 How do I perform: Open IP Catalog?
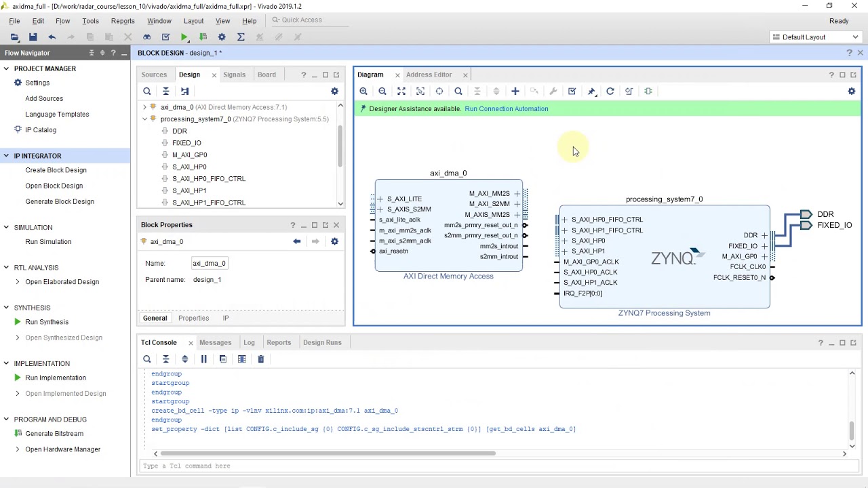click(x=41, y=130)
